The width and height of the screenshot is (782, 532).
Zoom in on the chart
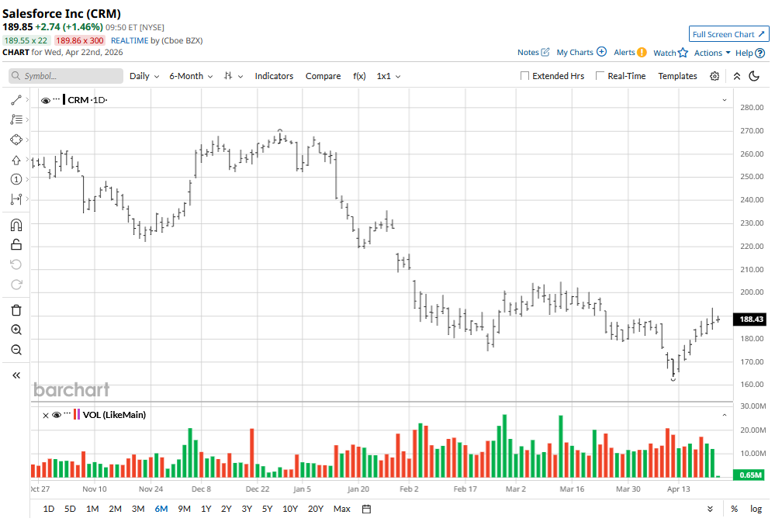pyautogui.click(x=16, y=330)
